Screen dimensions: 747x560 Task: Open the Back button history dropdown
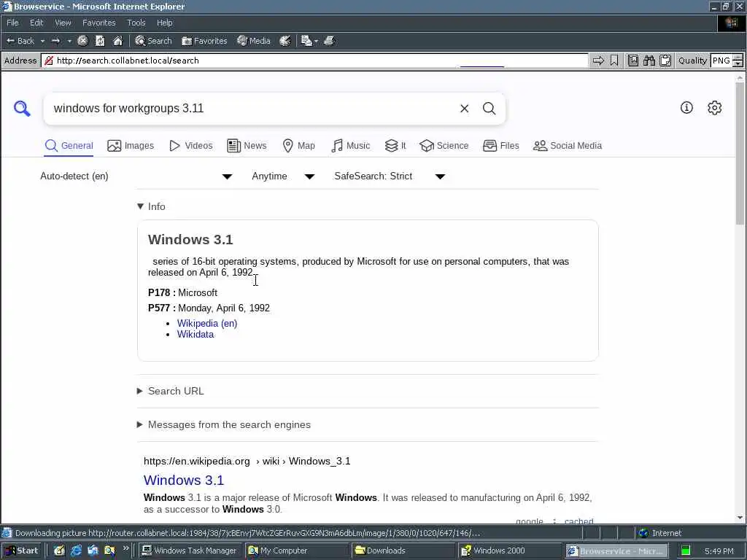pyautogui.click(x=42, y=41)
